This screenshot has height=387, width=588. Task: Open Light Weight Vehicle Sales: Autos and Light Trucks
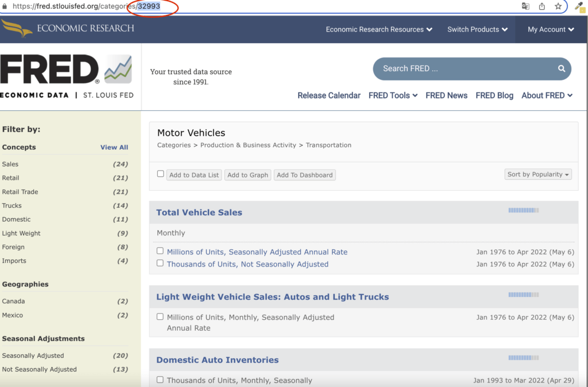[273, 297]
